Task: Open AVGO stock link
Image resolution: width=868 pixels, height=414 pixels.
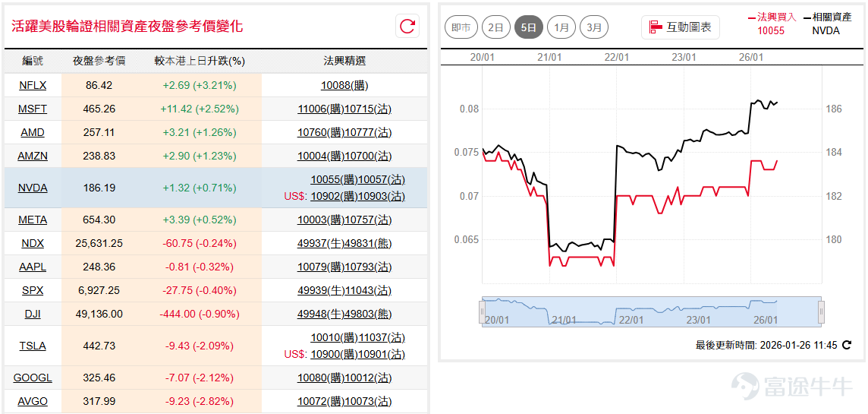Action: click(33, 401)
